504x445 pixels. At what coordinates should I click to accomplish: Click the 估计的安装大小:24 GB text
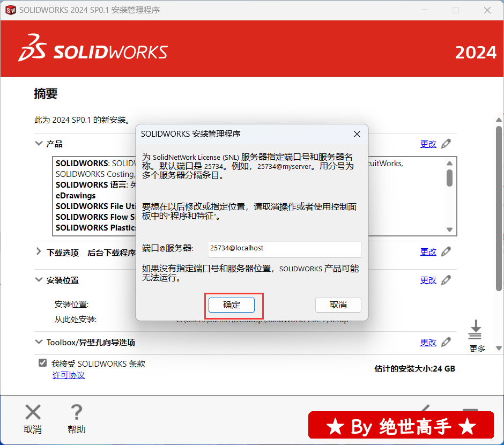[414, 368]
